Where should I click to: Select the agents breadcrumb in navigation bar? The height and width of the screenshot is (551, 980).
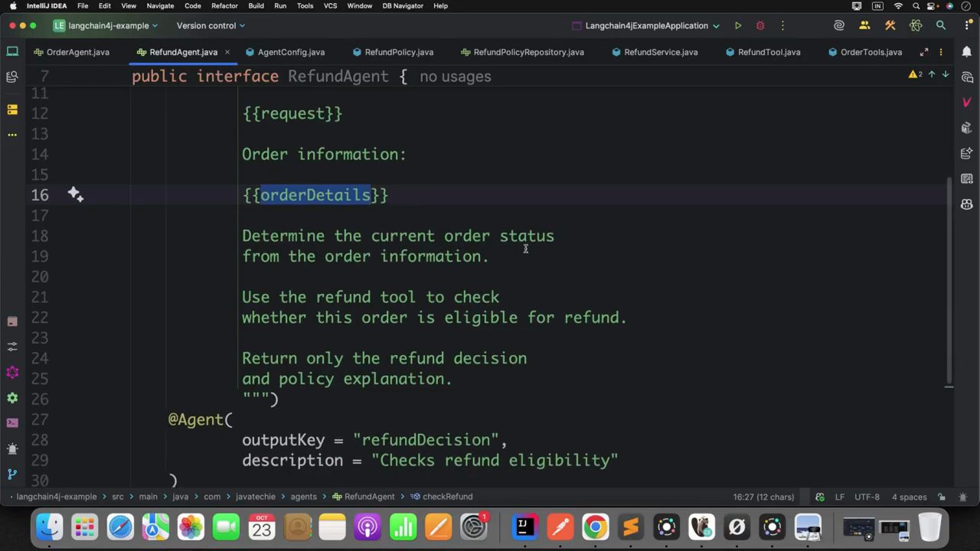(x=303, y=497)
